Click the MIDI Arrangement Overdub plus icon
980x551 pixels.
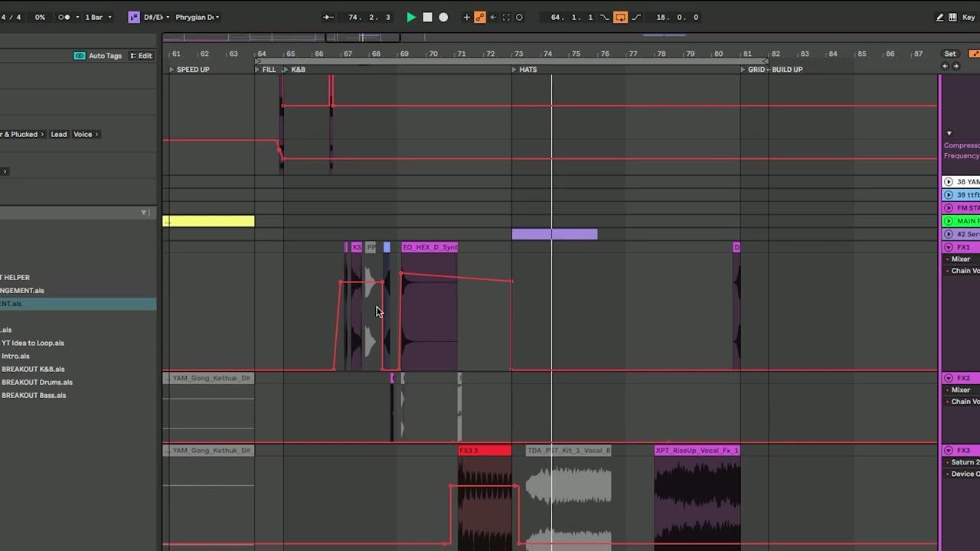466,17
